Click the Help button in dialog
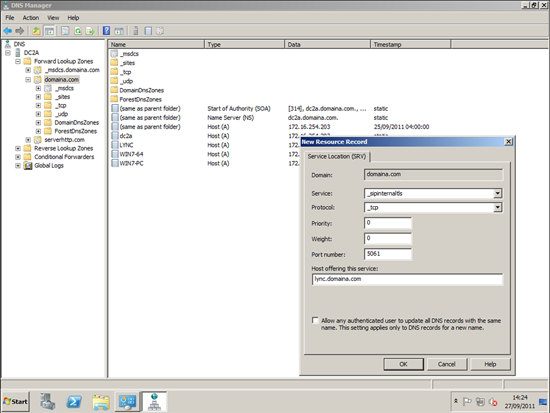The width and height of the screenshot is (550, 413). 490,364
